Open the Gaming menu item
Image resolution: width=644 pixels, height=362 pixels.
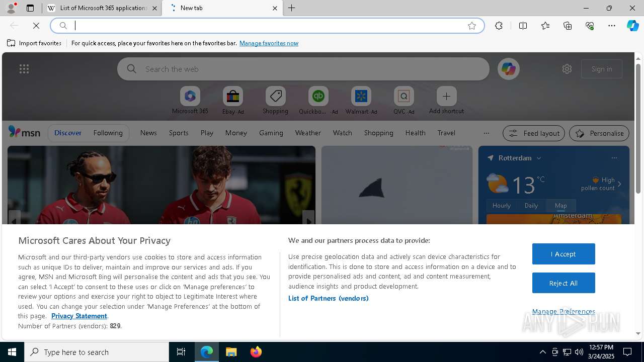(x=271, y=133)
